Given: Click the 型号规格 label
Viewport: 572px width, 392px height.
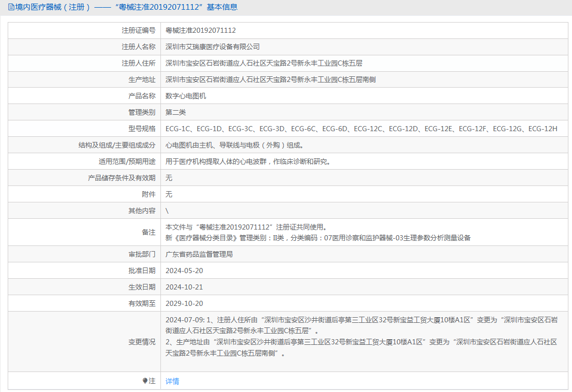Looking at the screenshot, I should [x=142, y=129].
